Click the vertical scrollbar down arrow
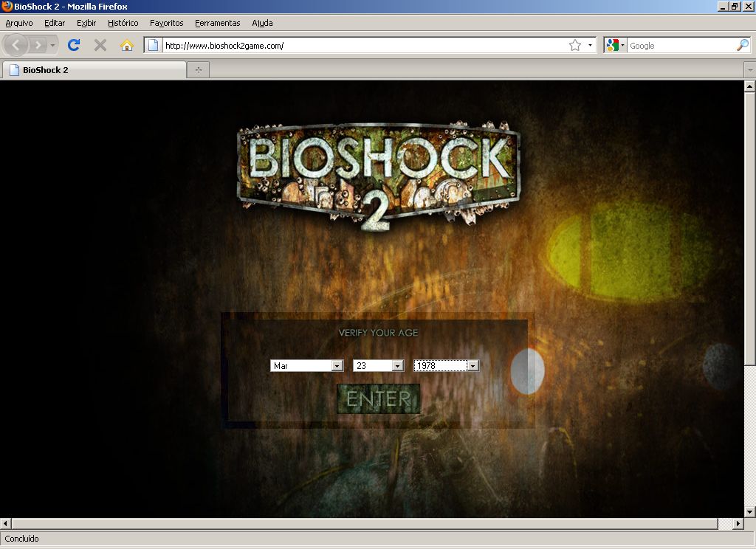756x549 pixels. [x=749, y=511]
